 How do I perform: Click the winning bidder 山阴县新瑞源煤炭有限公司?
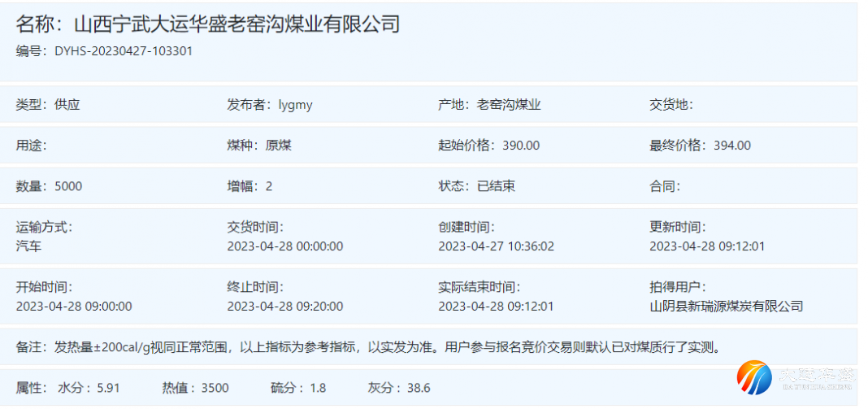click(726, 307)
